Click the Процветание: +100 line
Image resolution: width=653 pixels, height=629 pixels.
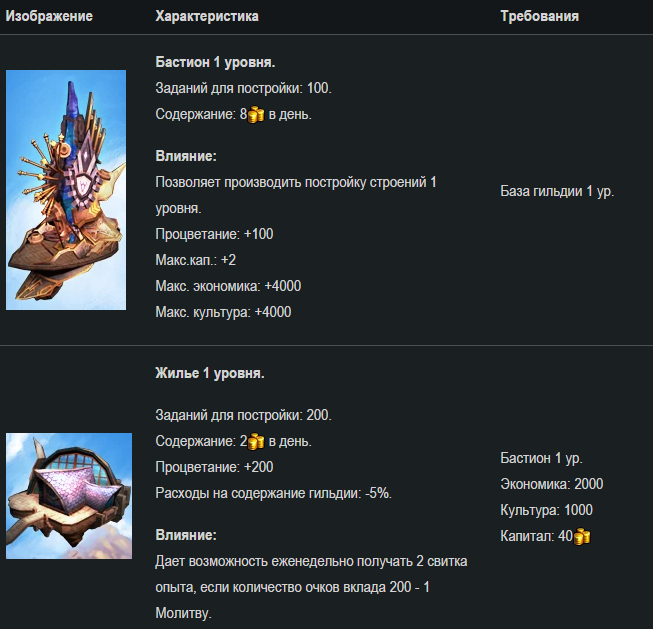point(214,234)
